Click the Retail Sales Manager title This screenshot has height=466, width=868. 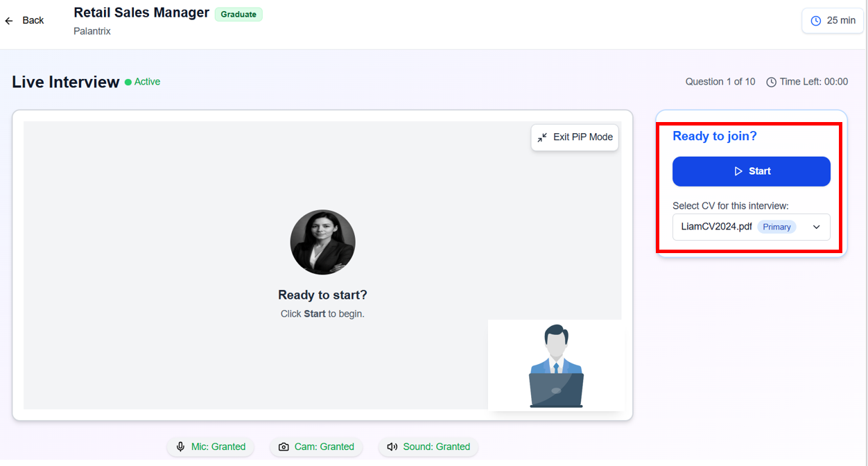click(x=141, y=12)
